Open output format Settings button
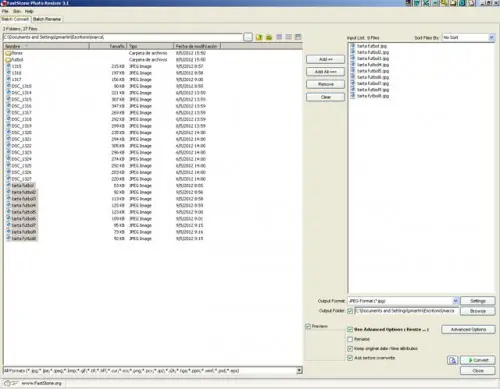The width and height of the screenshot is (500, 389). click(x=478, y=301)
